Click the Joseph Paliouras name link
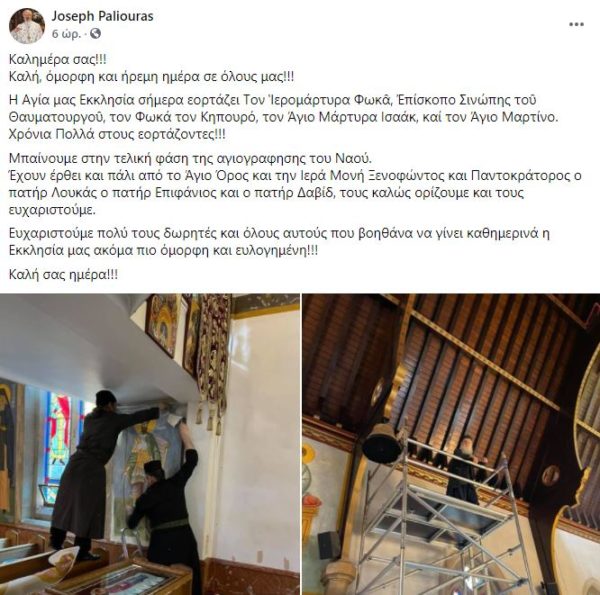600x595 pixels. tap(103, 16)
